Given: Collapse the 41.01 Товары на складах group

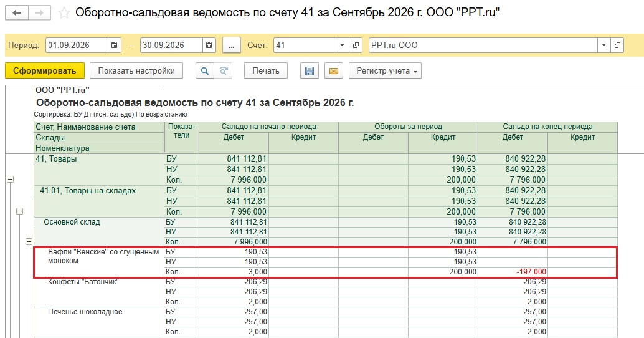Looking at the screenshot, I should [x=19, y=211].
